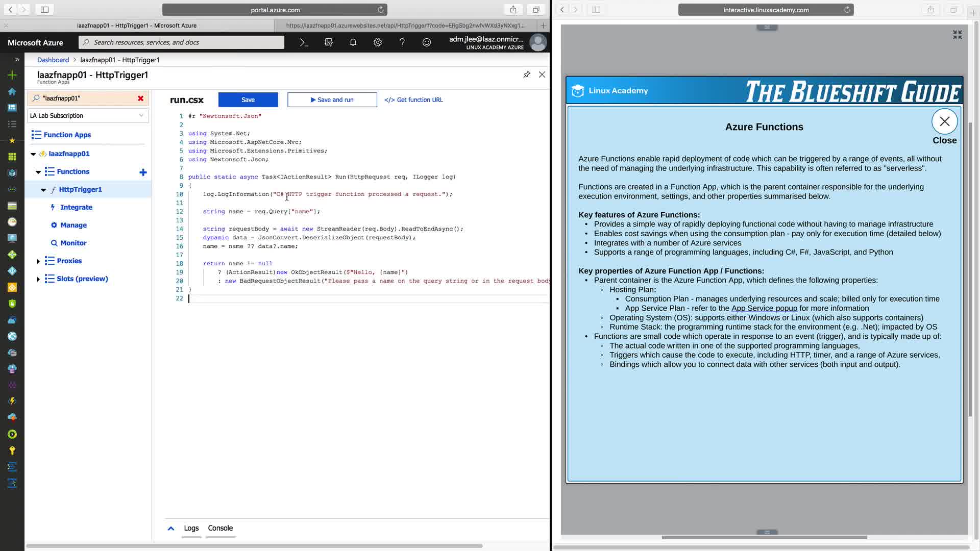Switch to the Console tab
Screen dimensions: 980x551
click(220, 528)
